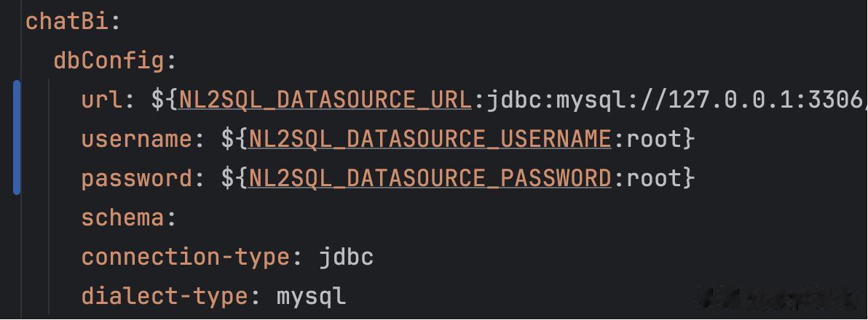Click the root default on username line
Image resolution: width=868 pixels, height=320 pixels.
(653, 139)
